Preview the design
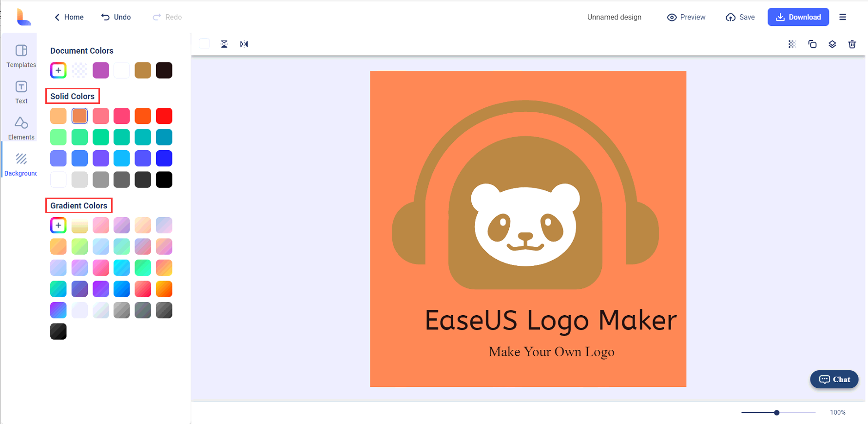Screen dimensions: 868x424 tap(686, 17)
